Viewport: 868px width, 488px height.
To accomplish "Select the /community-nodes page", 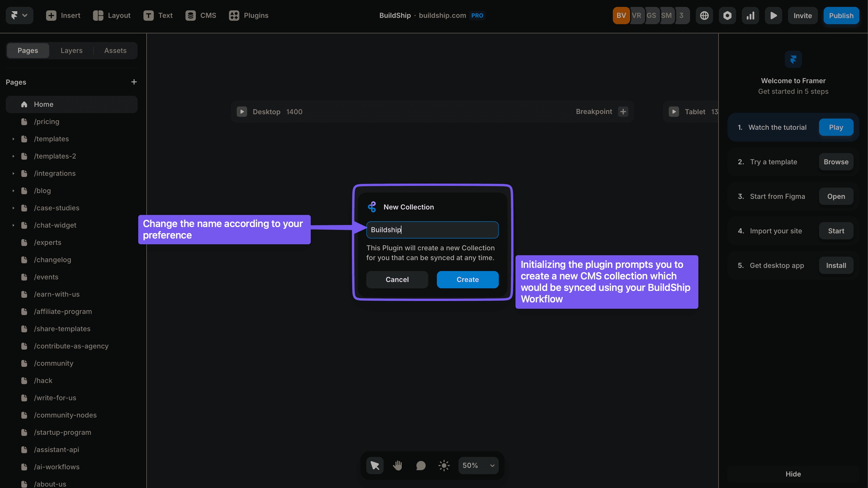I will click(71, 415).
